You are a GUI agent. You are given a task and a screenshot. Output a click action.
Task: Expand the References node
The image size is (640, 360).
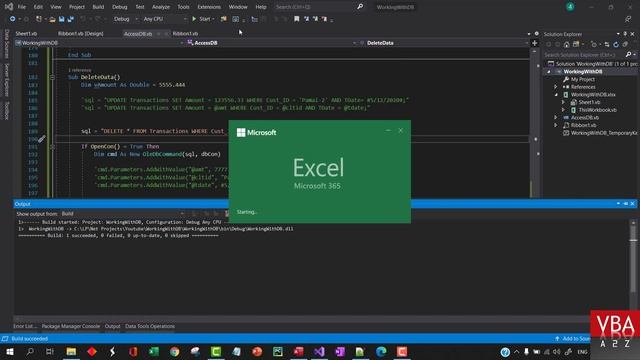click(x=556, y=87)
